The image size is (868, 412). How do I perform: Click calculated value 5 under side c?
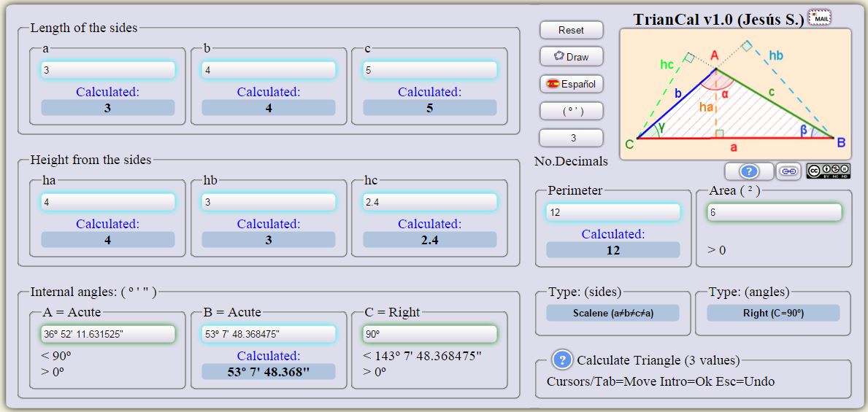429,108
